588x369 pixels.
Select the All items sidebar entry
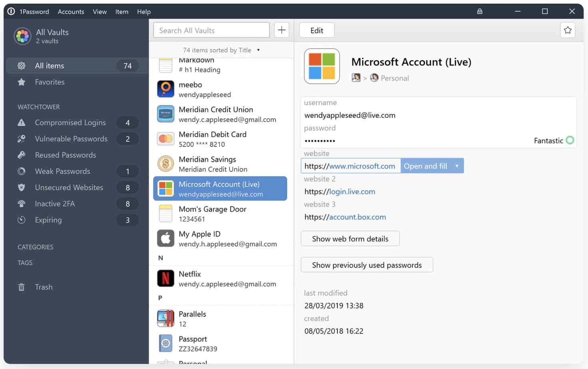click(77, 65)
